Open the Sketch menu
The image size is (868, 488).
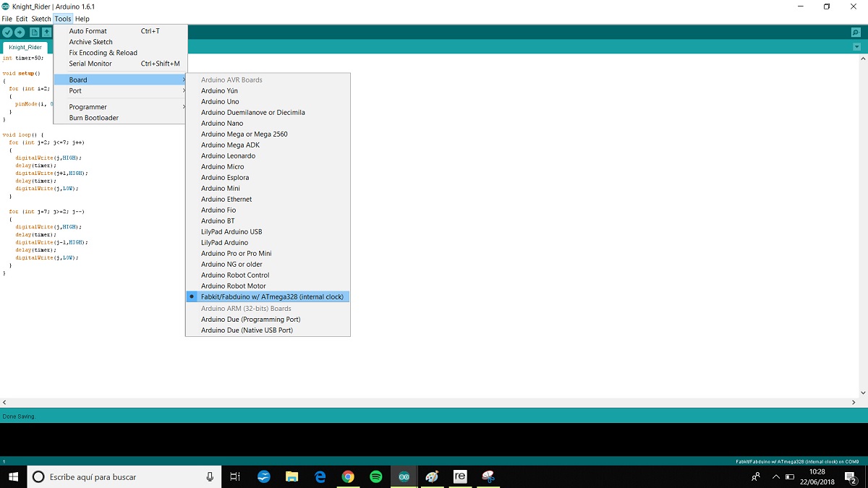41,19
